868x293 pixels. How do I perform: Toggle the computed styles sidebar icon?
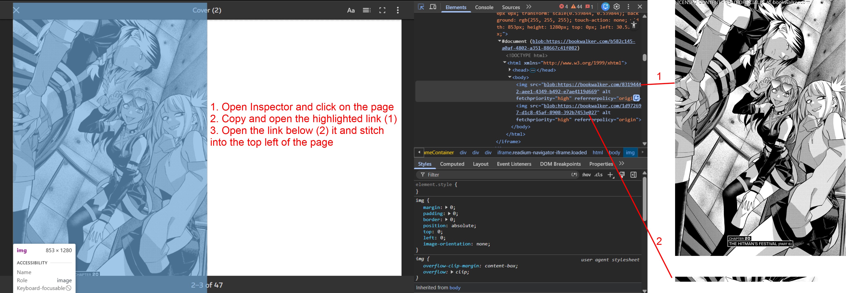[633, 175]
